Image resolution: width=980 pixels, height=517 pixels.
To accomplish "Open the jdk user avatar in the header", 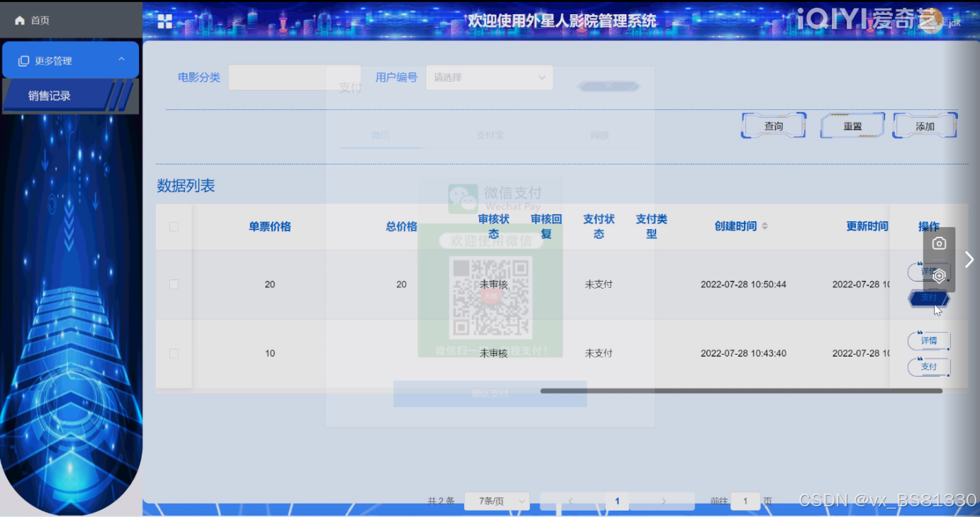I will pos(931,21).
